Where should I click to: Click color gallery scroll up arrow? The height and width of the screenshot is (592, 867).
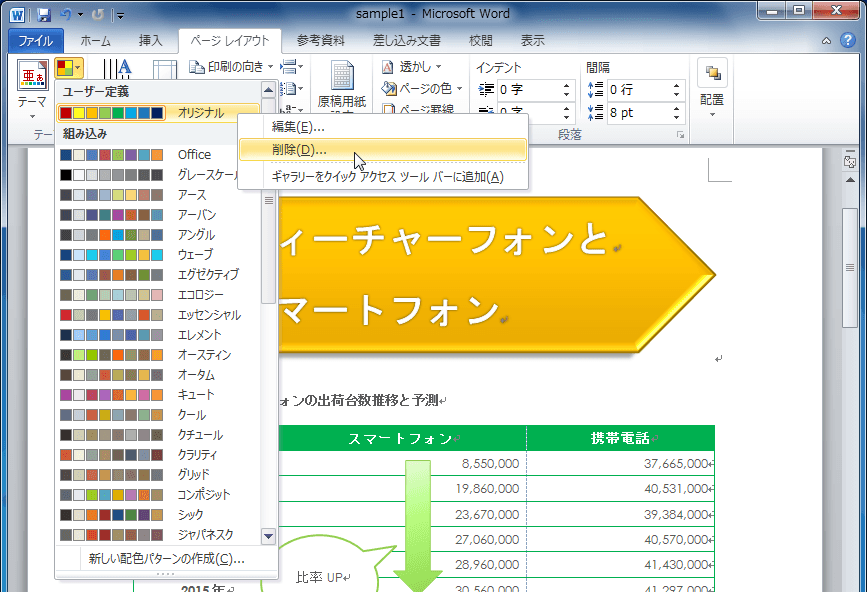268,90
